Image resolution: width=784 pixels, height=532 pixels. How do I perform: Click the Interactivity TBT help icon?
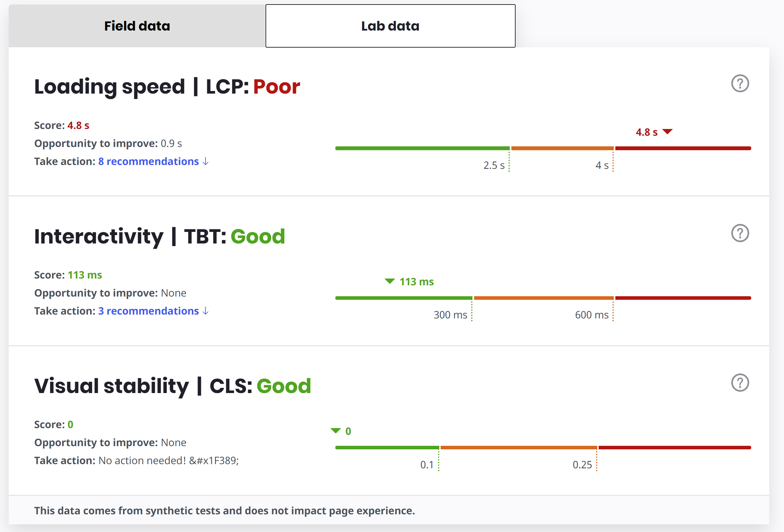[740, 233]
